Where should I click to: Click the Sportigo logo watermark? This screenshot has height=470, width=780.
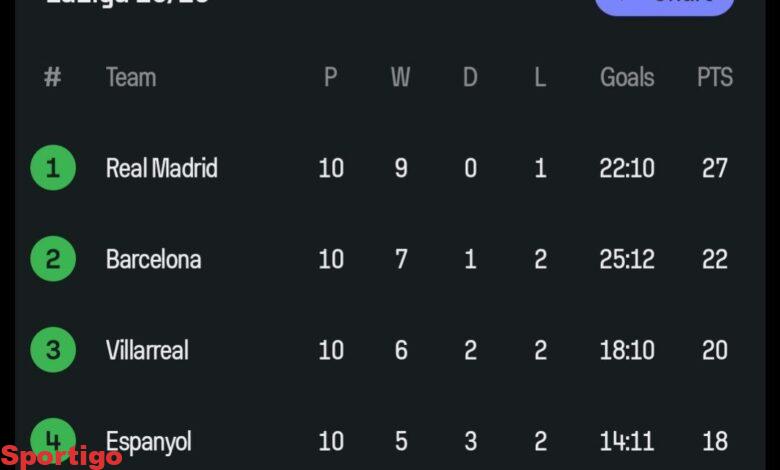coord(62,456)
